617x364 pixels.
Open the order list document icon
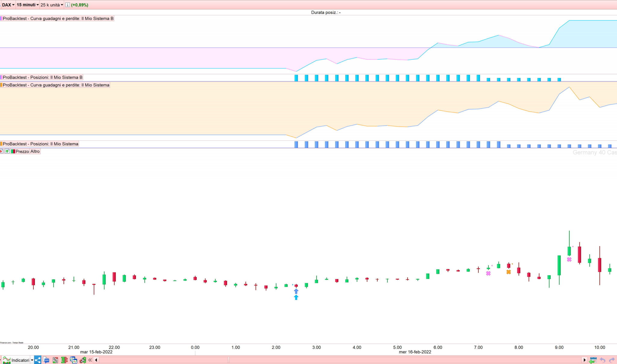pos(55,360)
